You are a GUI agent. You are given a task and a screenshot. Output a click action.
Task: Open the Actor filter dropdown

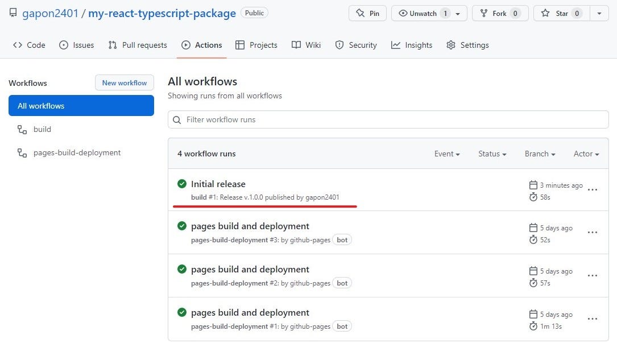point(586,154)
